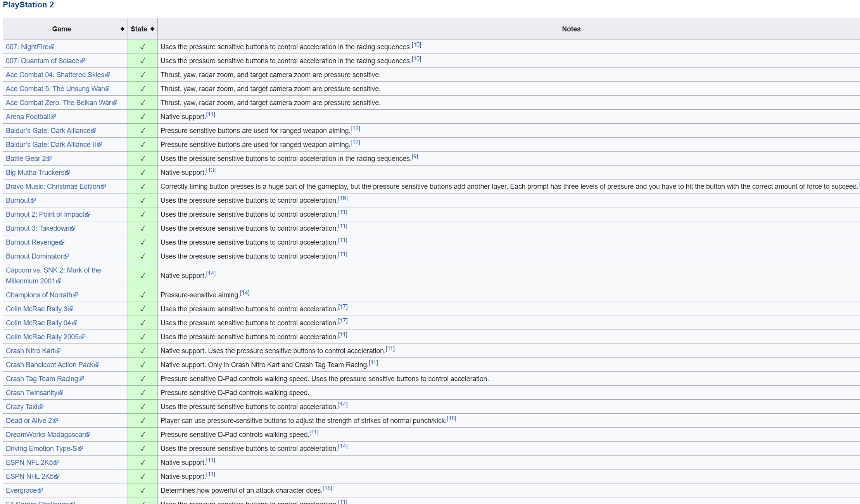
Task: Open 007: NightFire game link
Action: tap(30, 47)
